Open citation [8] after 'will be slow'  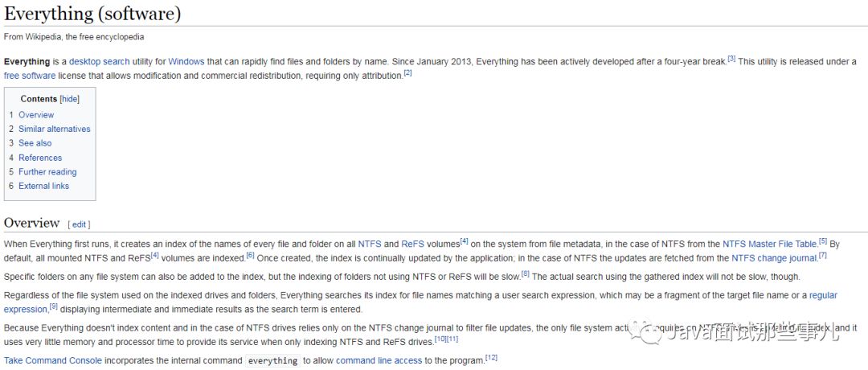526,273
